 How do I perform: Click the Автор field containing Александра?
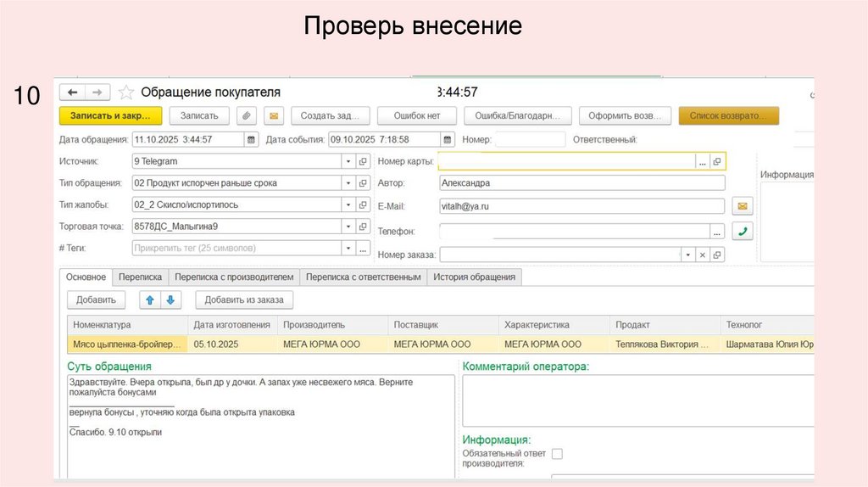[x=581, y=182]
